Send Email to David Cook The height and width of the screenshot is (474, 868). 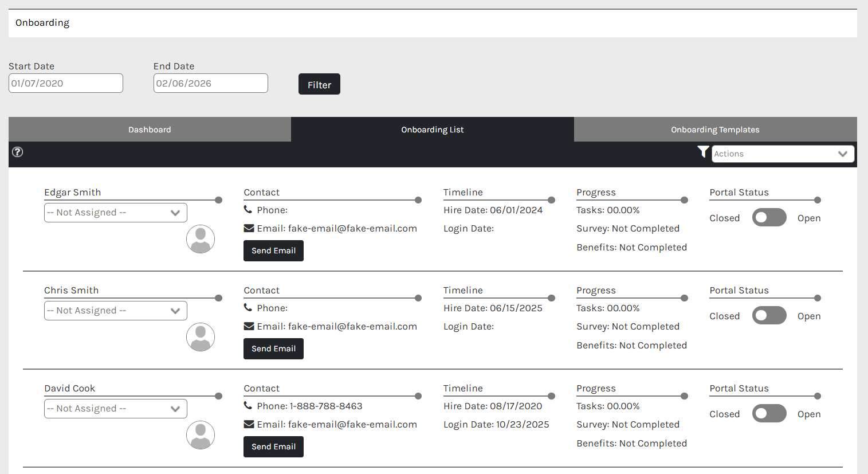click(x=273, y=446)
